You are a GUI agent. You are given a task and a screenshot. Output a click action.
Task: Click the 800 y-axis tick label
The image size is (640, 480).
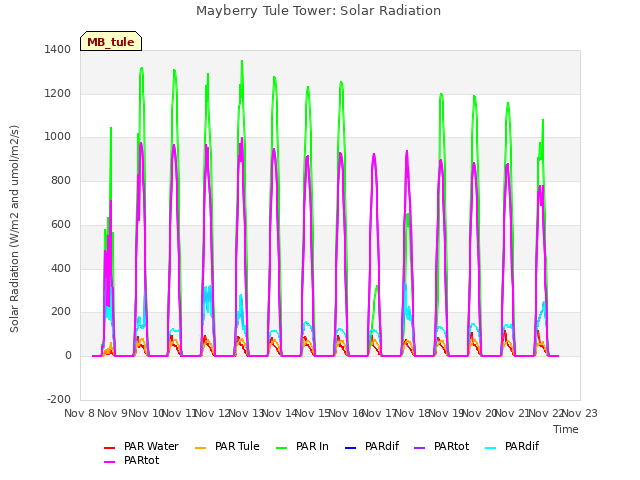click(x=61, y=180)
